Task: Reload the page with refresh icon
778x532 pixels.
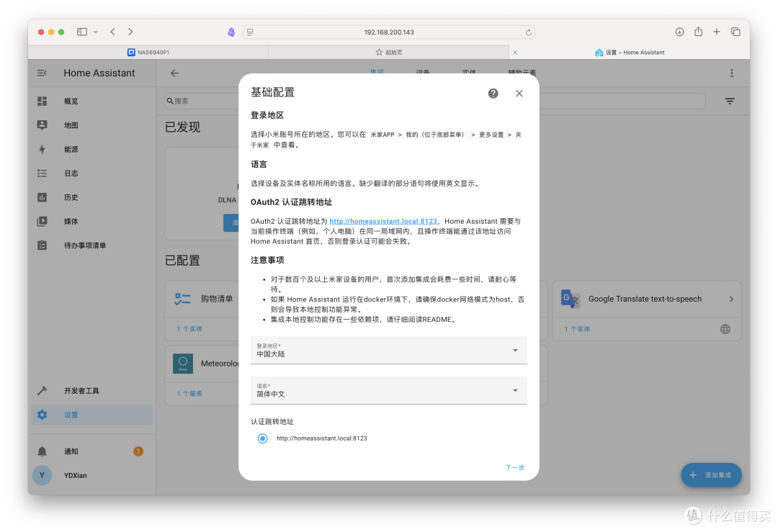Action: click(x=529, y=32)
